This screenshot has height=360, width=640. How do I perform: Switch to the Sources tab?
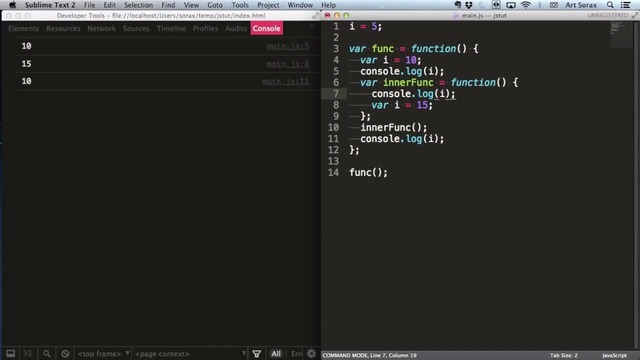pyautogui.click(x=136, y=29)
